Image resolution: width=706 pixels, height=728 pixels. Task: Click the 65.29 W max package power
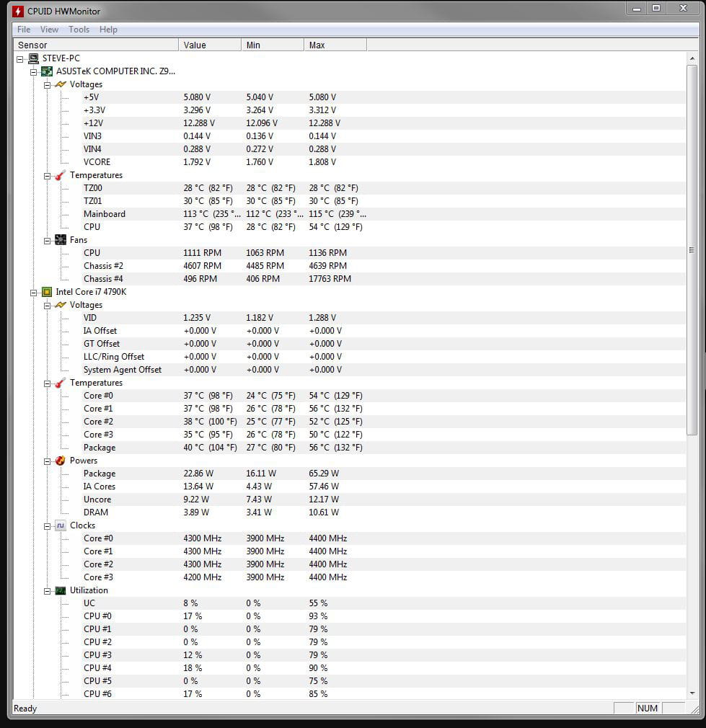(324, 474)
